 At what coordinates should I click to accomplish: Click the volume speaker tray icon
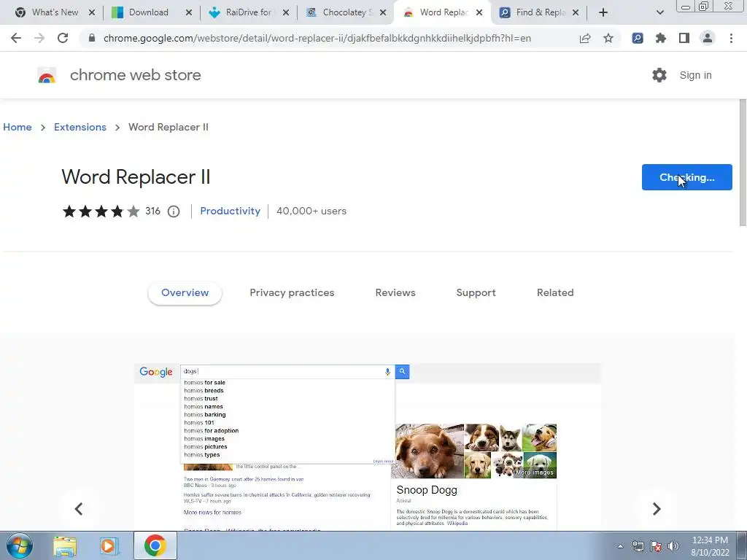pyautogui.click(x=673, y=546)
